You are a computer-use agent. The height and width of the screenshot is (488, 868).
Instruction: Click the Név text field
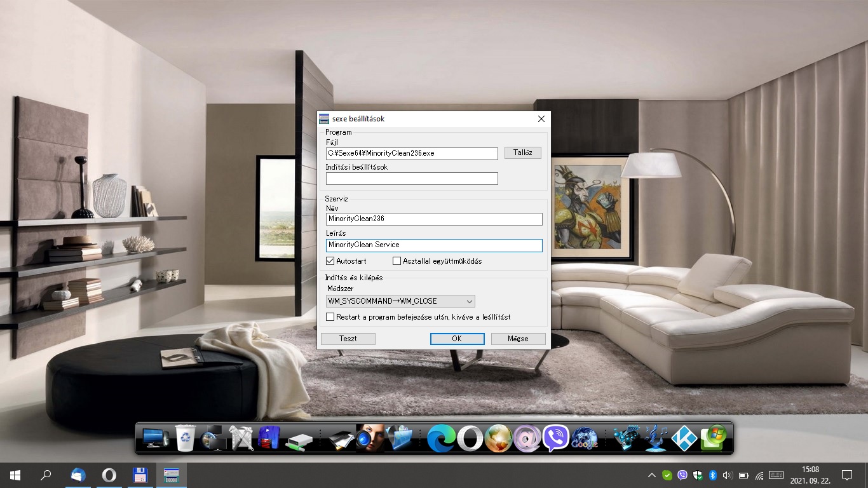point(434,219)
